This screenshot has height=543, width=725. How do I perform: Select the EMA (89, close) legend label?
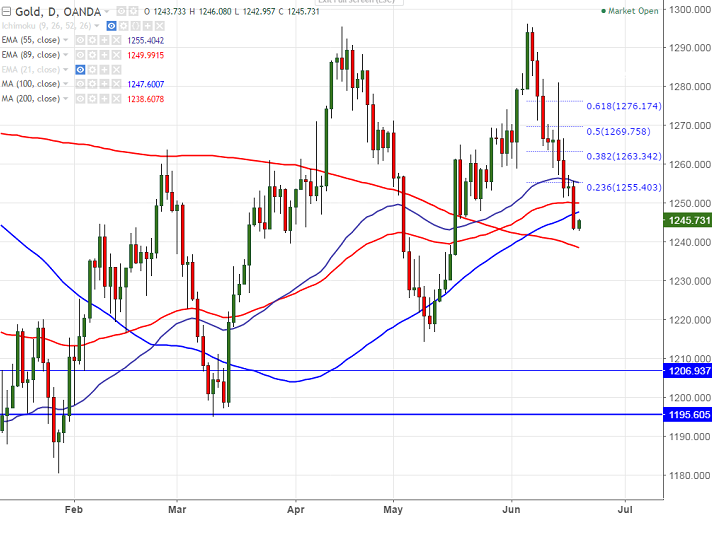point(31,55)
